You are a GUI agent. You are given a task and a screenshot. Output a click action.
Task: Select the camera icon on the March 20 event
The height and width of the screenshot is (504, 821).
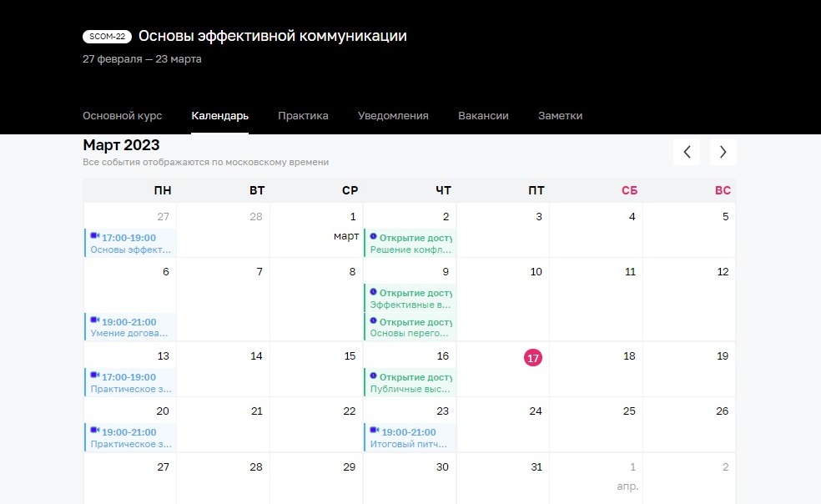(x=94, y=431)
